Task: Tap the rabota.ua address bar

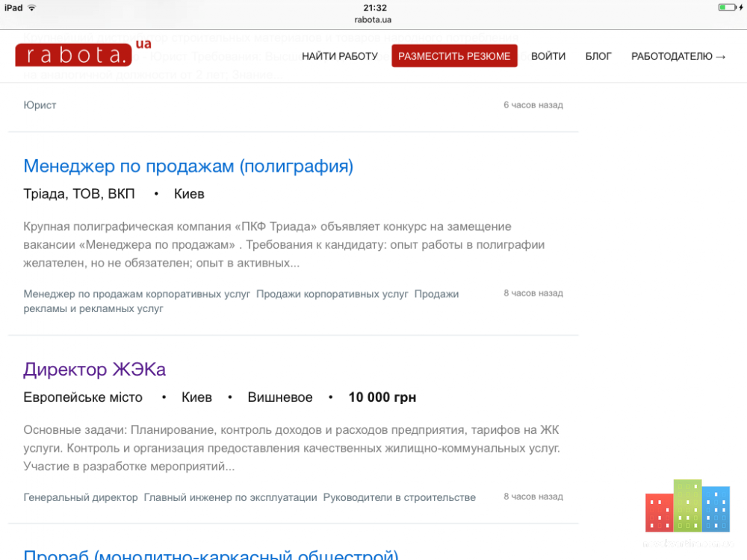Action: [373, 20]
